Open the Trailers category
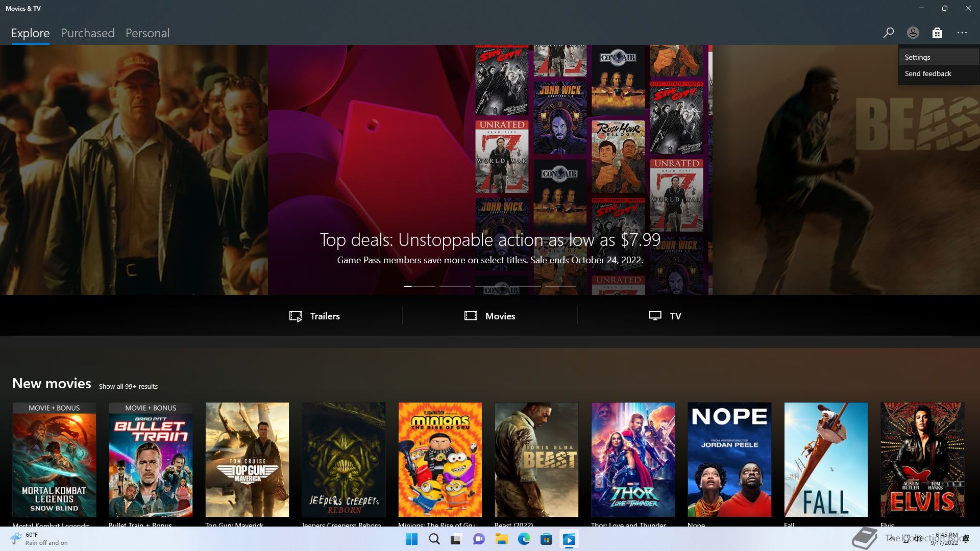Screen dimensions: 980x551 [x=314, y=316]
